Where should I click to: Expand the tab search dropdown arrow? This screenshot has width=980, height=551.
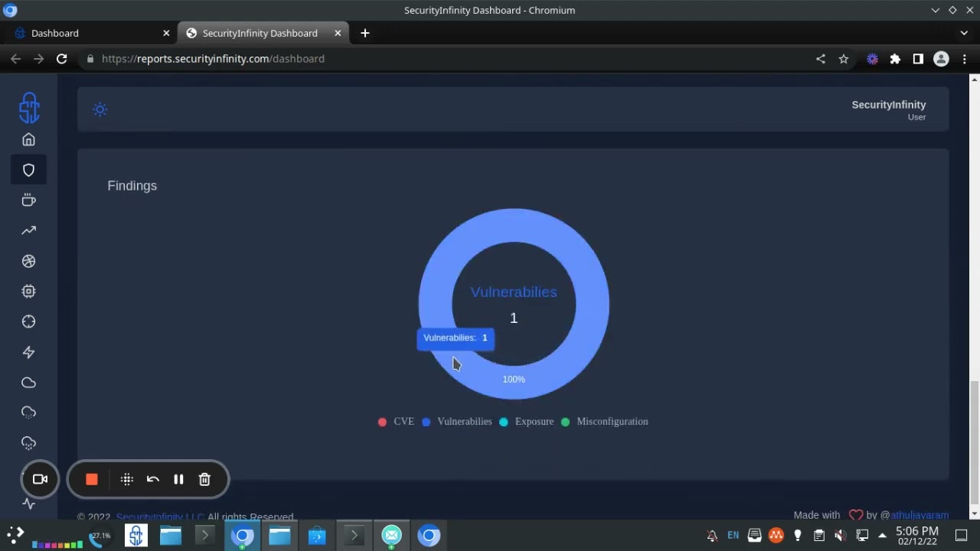(x=964, y=33)
